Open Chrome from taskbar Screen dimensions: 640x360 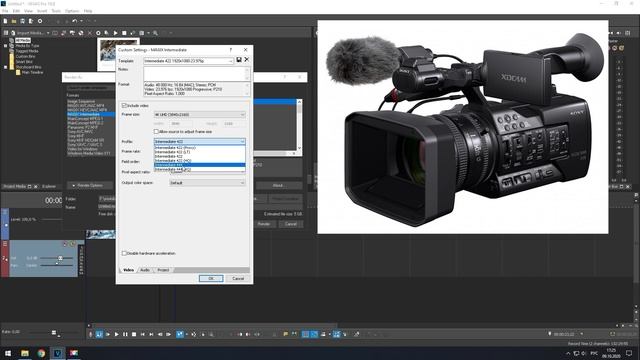[x=41, y=353]
